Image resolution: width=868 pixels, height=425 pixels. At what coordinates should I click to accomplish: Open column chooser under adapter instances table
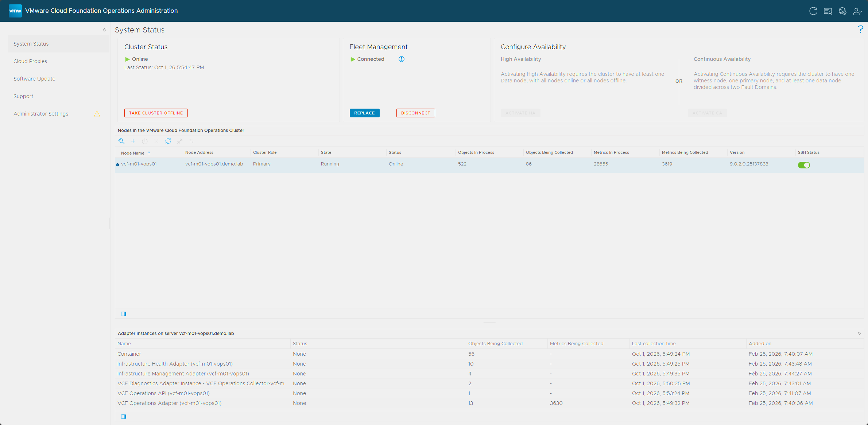(x=124, y=417)
